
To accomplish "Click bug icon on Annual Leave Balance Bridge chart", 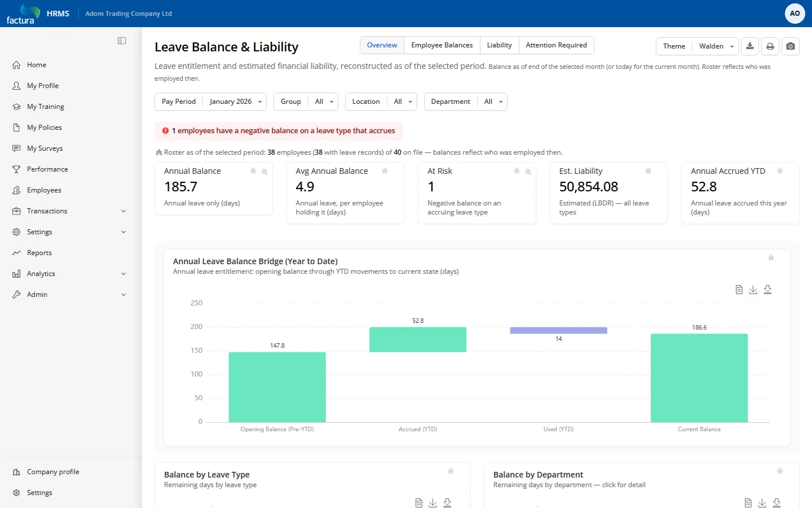I will (771, 258).
